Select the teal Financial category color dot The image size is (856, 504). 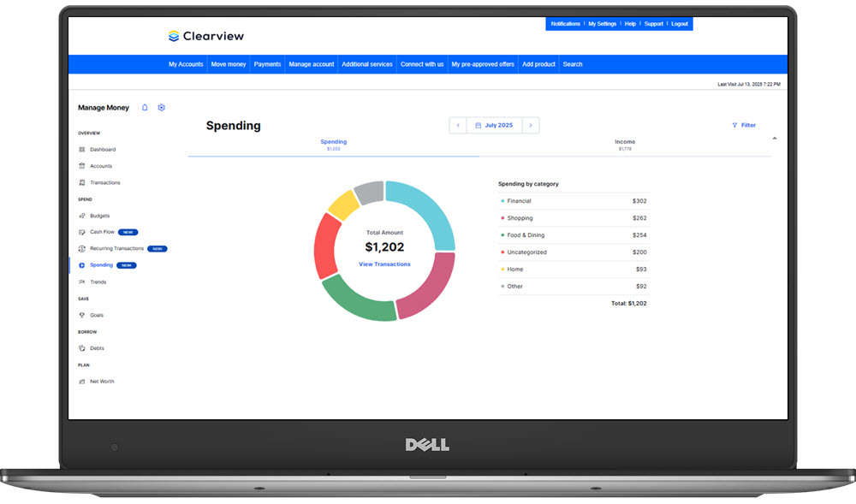[x=503, y=200]
